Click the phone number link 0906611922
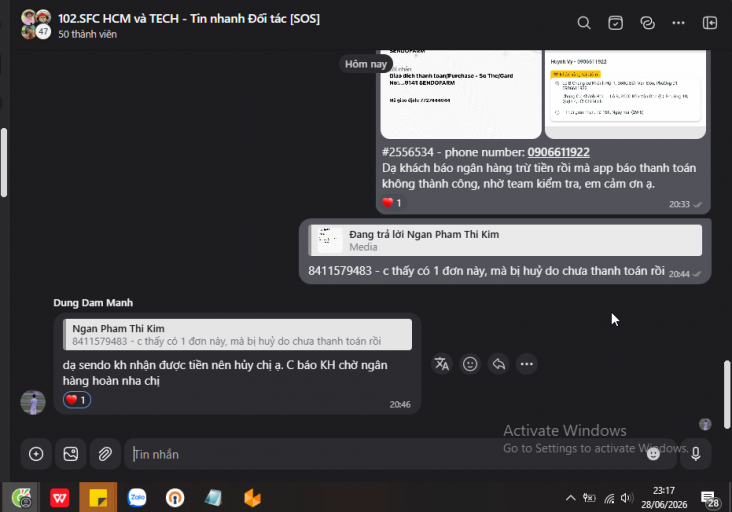Screen dimensions: 732x512 pos(558,152)
